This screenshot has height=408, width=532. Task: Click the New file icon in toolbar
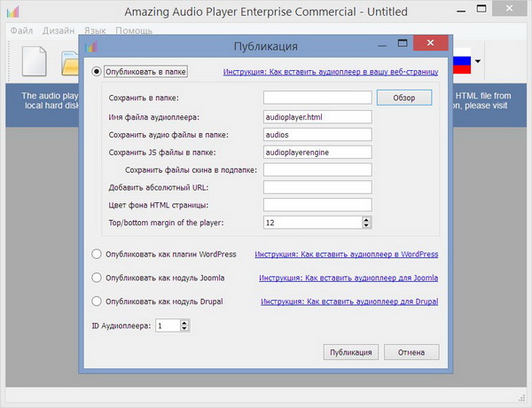coord(33,60)
